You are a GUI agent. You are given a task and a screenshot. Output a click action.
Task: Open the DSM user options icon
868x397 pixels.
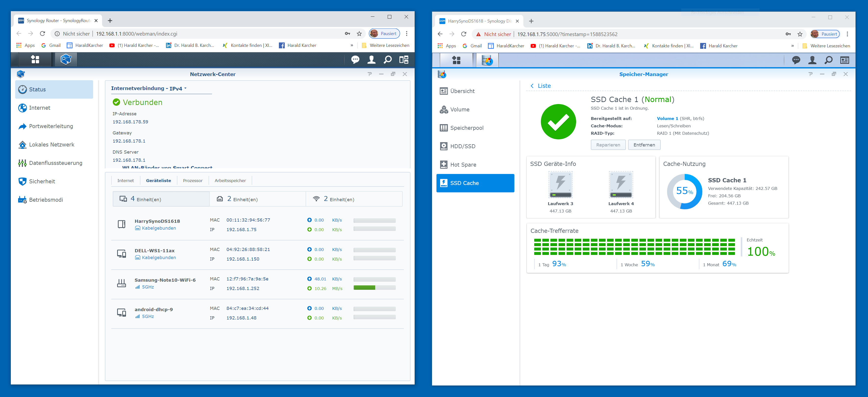click(812, 60)
